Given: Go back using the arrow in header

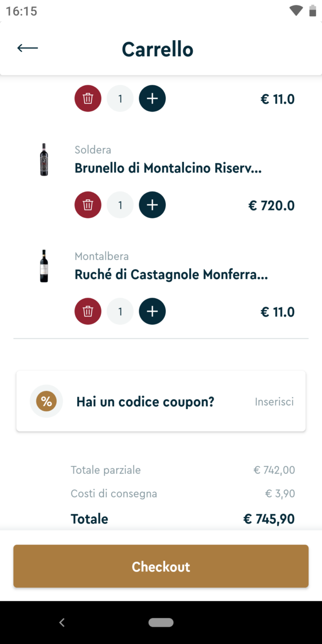Looking at the screenshot, I should pyautogui.click(x=27, y=48).
